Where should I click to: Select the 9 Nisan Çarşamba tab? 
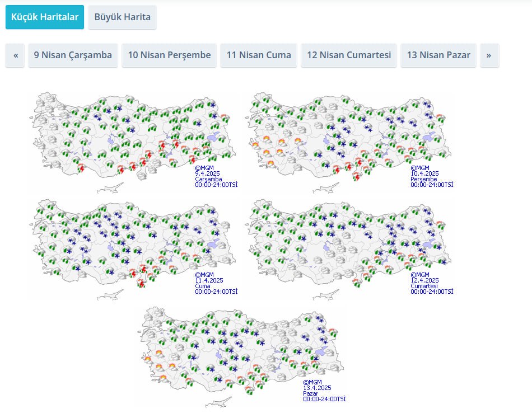pyautogui.click(x=73, y=55)
